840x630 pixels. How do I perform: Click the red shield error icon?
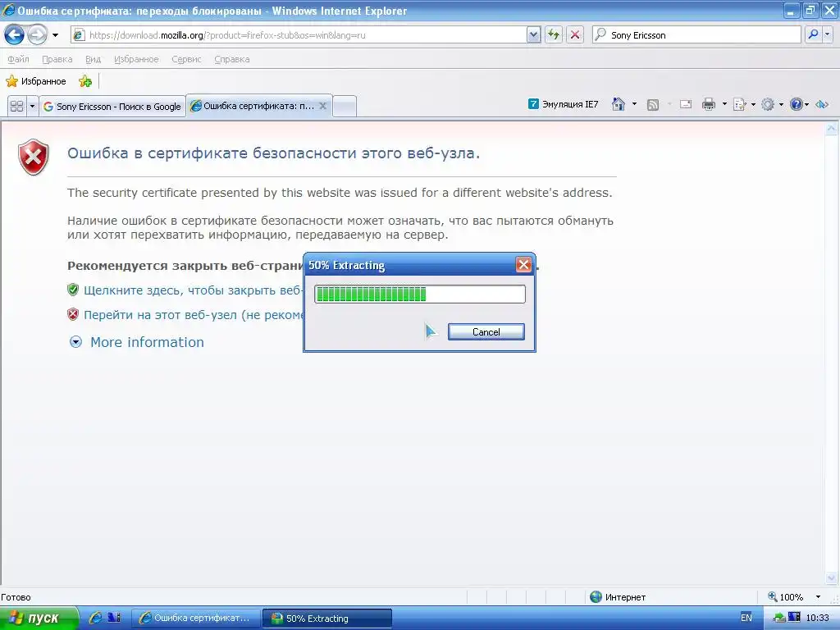33,157
